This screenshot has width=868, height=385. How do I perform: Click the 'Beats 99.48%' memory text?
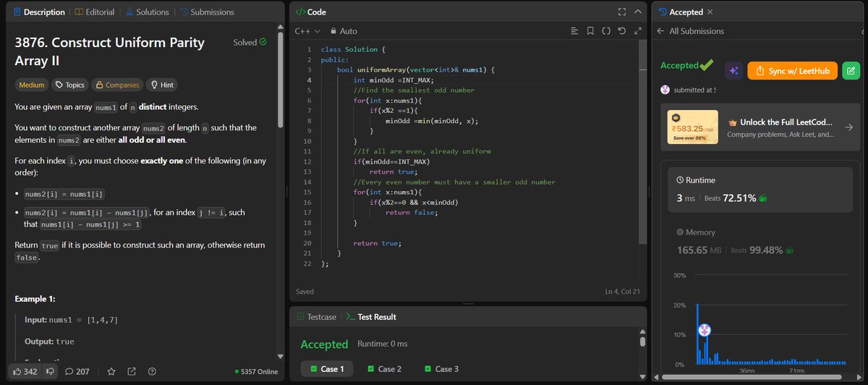coord(757,250)
